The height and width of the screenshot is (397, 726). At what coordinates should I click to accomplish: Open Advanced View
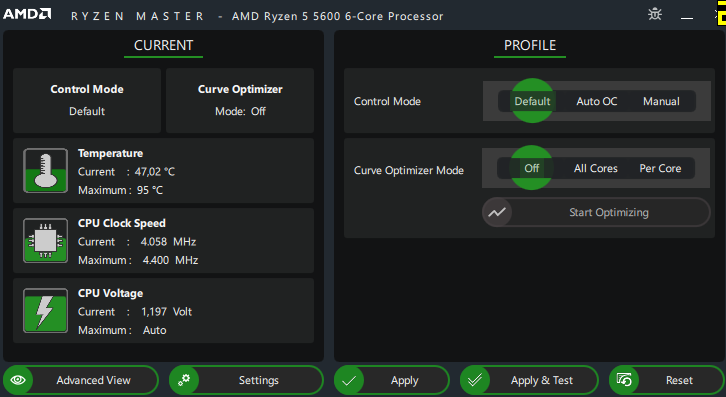(81, 380)
